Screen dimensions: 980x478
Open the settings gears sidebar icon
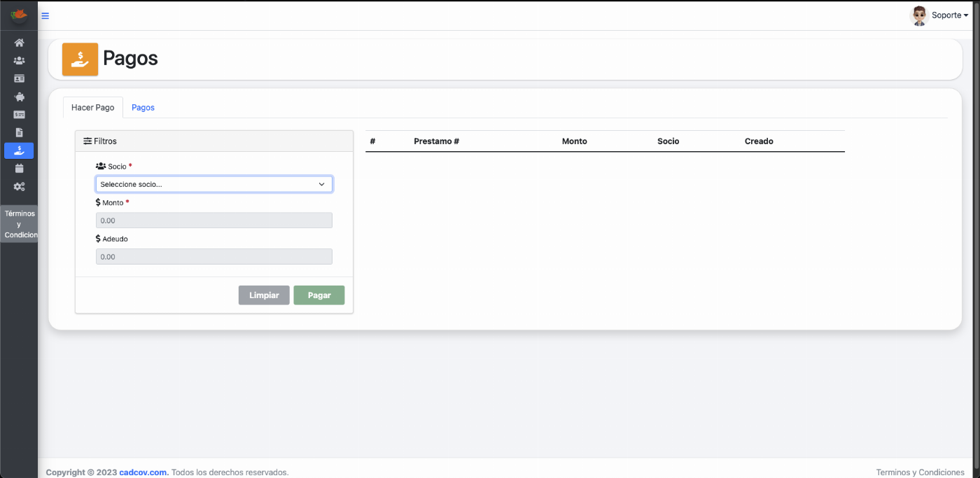click(x=19, y=187)
